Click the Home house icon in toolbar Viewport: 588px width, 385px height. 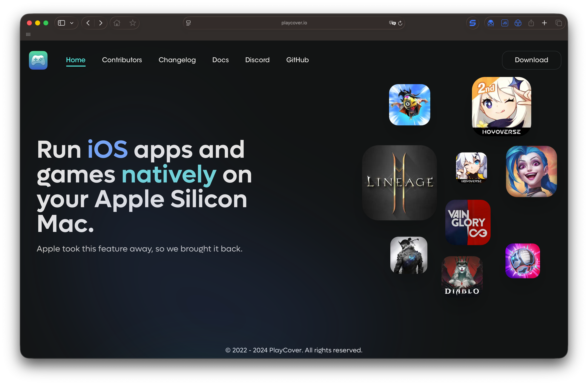pos(117,23)
